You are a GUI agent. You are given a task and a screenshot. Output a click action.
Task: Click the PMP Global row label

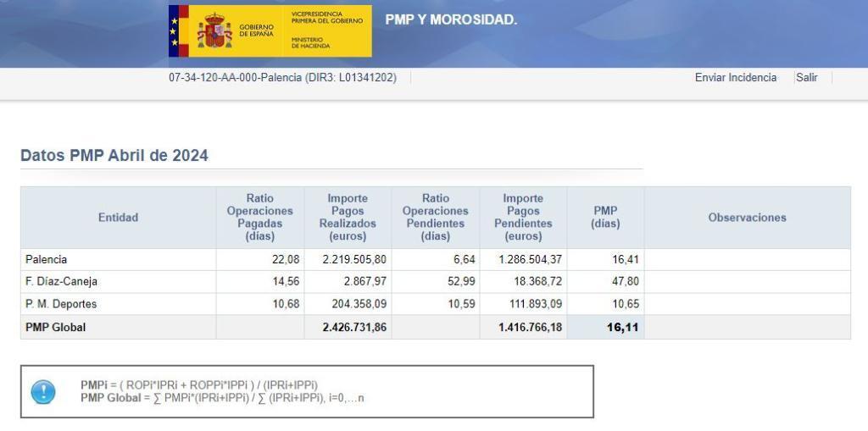tap(56, 328)
